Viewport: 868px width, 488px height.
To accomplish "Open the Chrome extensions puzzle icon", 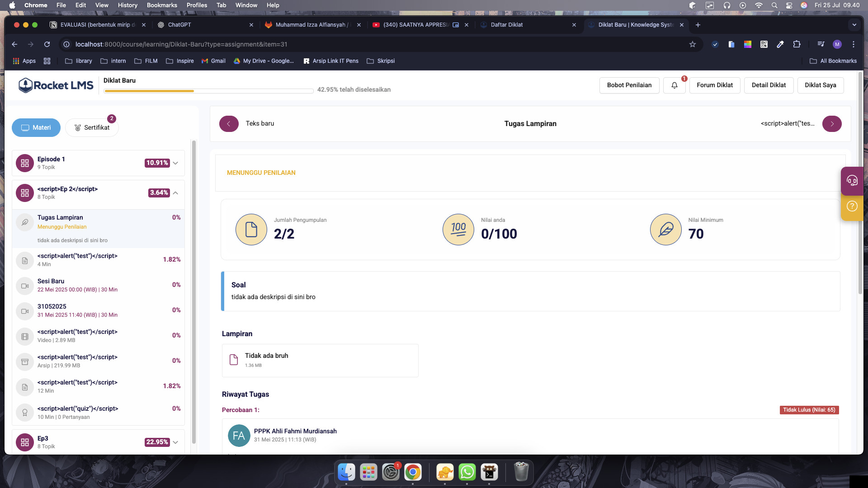I will click(x=797, y=44).
